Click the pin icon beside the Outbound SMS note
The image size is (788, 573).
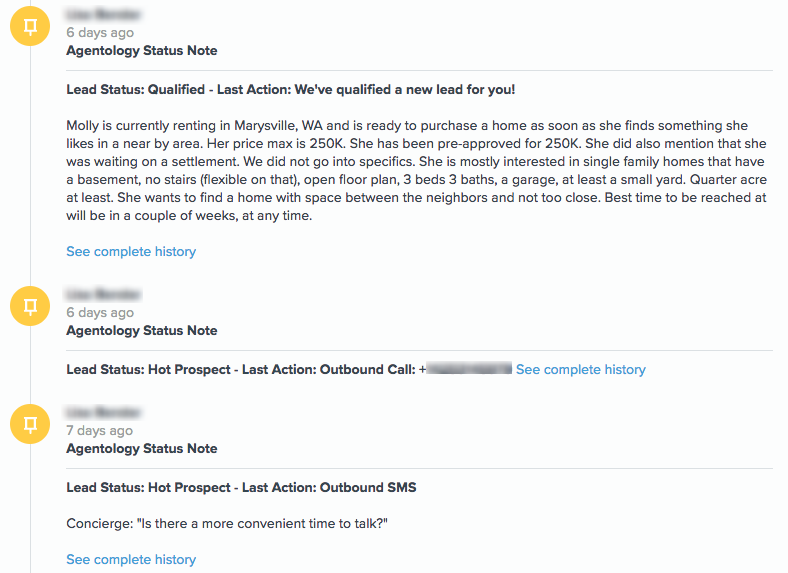(x=30, y=424)
